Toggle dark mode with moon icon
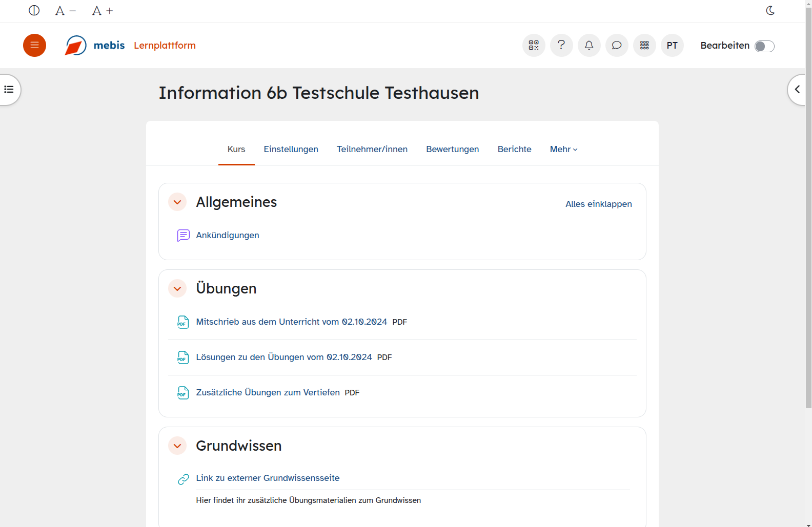812x527 pixels. (x=770, y=11)
